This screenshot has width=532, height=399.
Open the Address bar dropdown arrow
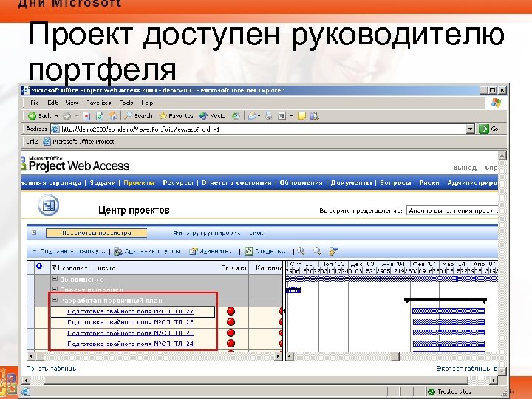point(470,129)
